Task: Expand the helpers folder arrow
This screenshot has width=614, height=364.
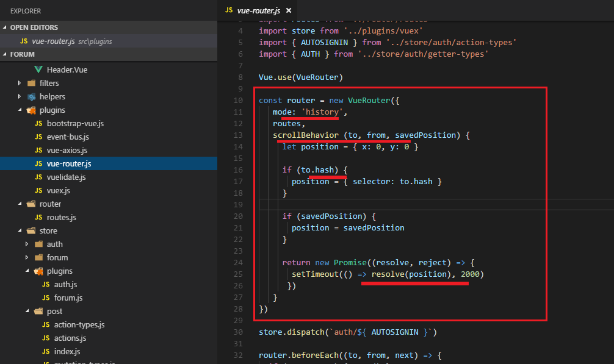Action: coord(20,96)
